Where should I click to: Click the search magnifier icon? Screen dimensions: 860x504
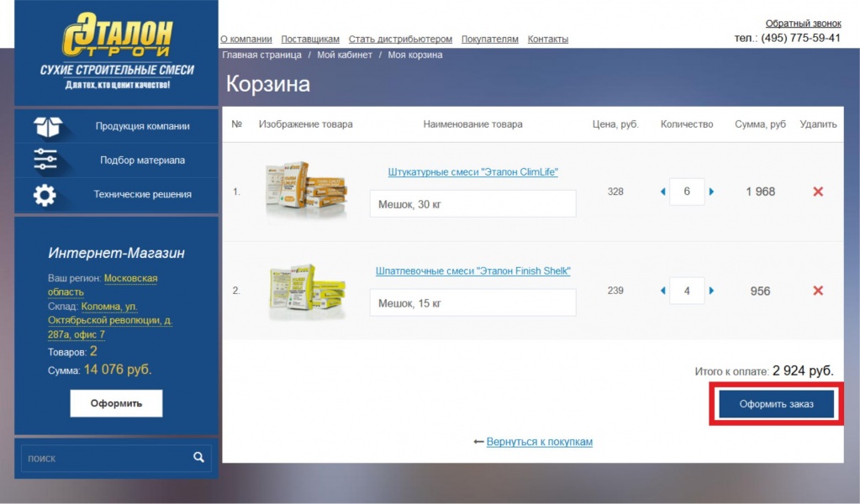pos(198,457)
